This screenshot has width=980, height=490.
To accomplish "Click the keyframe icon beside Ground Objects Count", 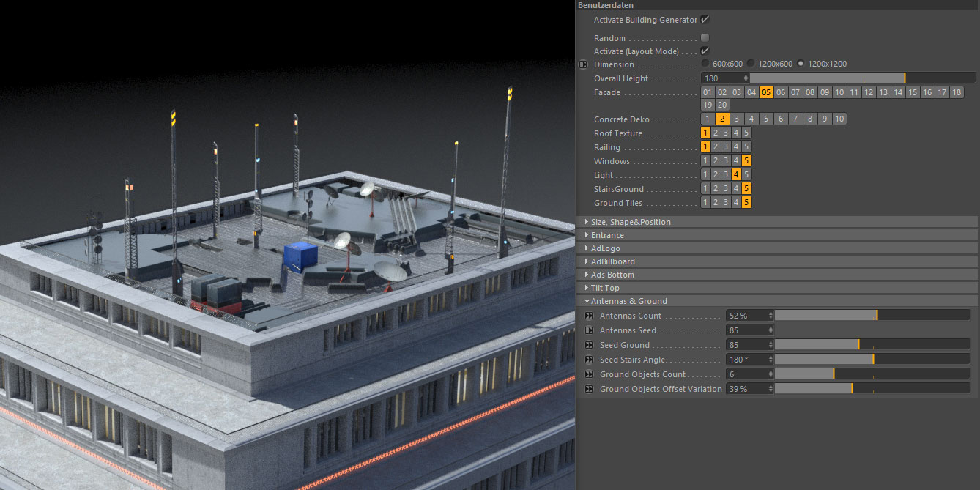I will [587, 374].
